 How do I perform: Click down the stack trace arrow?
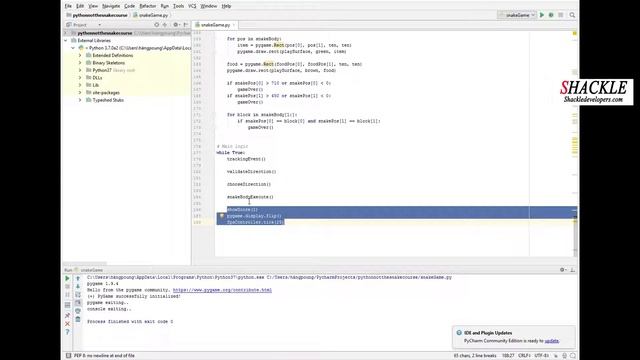pyautogui.click(x=78, y=287)
